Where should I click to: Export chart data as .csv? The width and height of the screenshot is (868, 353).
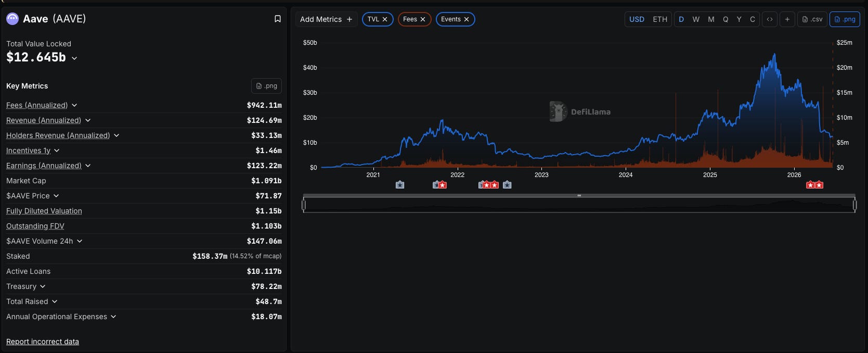tap(812, 19)
